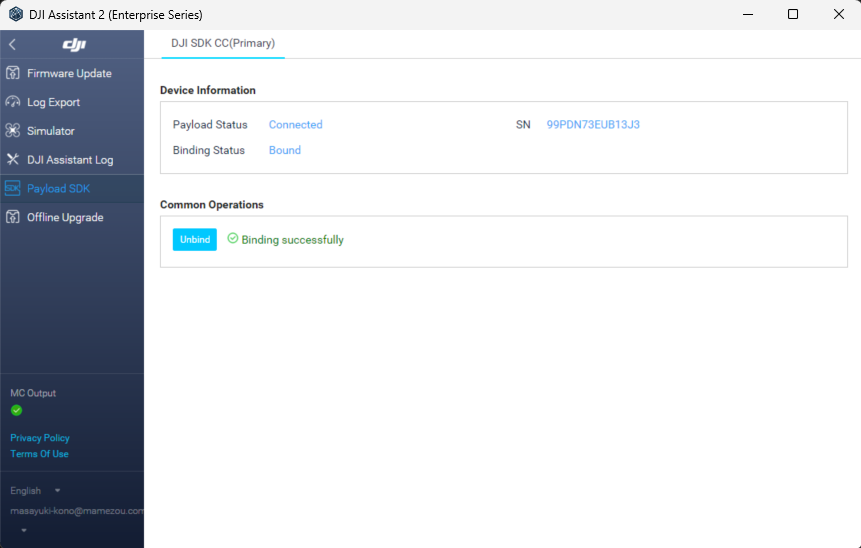861x548 pixels.
Task: Click the green binding success checkmark icon
Action: (x=232, y=239)
